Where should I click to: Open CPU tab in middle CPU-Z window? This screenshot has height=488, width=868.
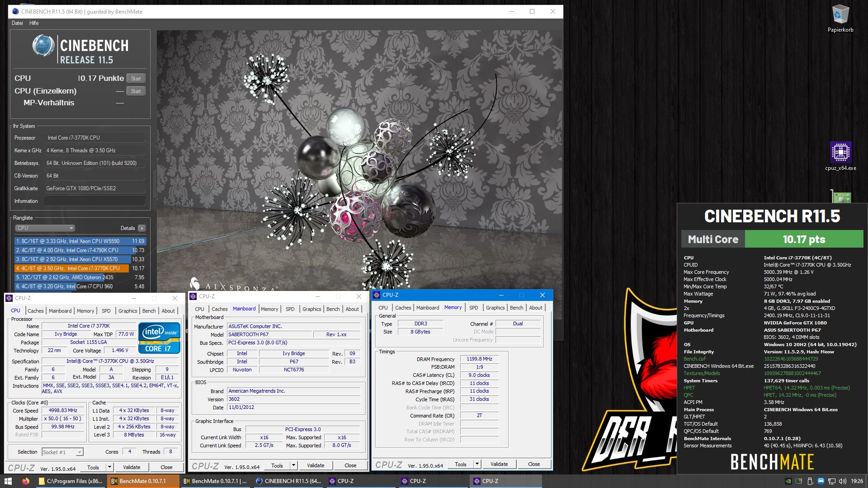[x=200, y=309]
